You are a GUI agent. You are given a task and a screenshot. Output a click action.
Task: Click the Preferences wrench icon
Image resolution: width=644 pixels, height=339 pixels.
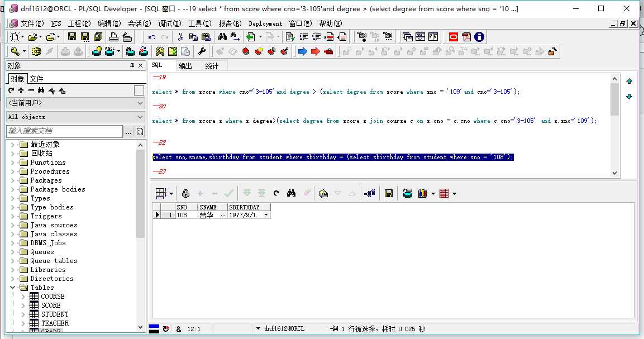click(x=202, y=51)
